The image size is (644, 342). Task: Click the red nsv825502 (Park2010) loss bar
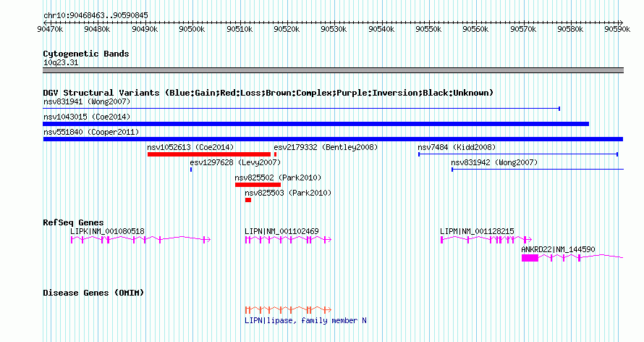coord(258,185)
